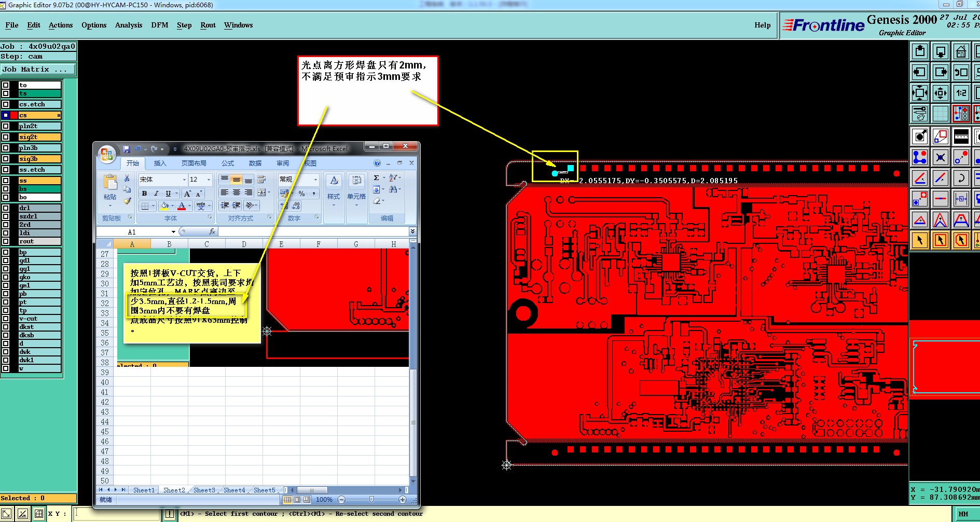Click Excel zoom out minus button
This screenshot has width=980, height=522.
pyautogui.click(x=341, y=499)
